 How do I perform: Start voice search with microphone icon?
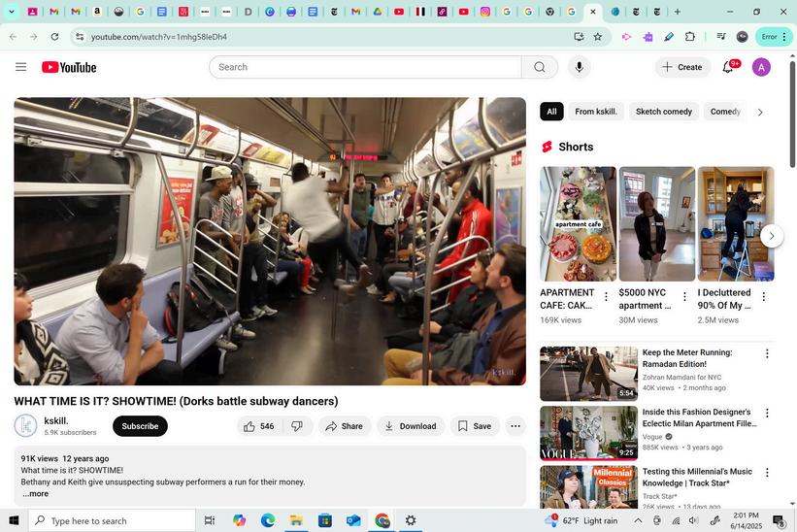[x=579, y=67]
